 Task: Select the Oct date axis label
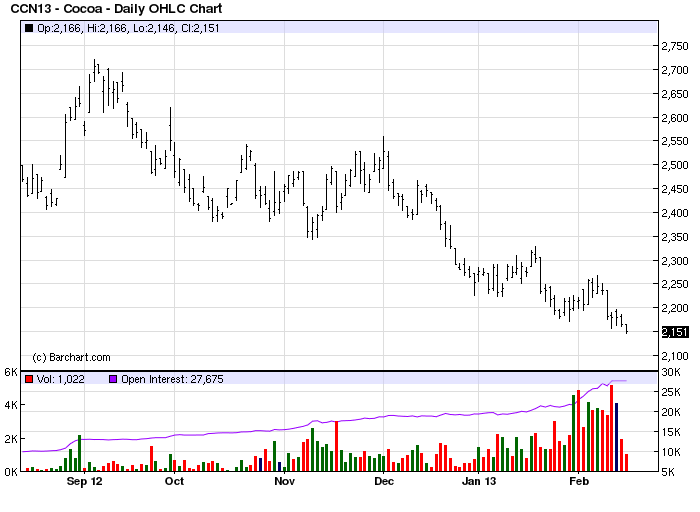pos(174,481)
